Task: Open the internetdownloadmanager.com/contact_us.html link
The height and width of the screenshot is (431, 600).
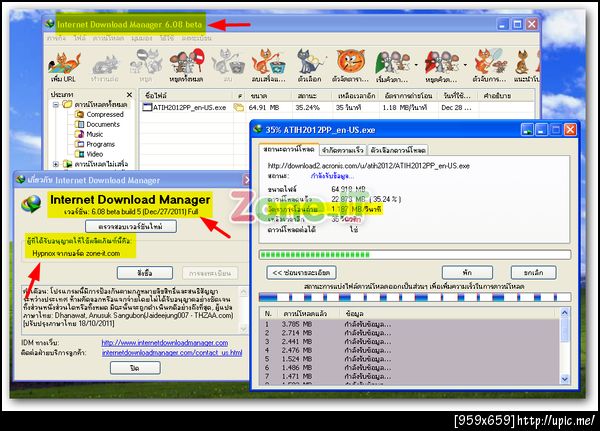Action: (x=172, y=353)
